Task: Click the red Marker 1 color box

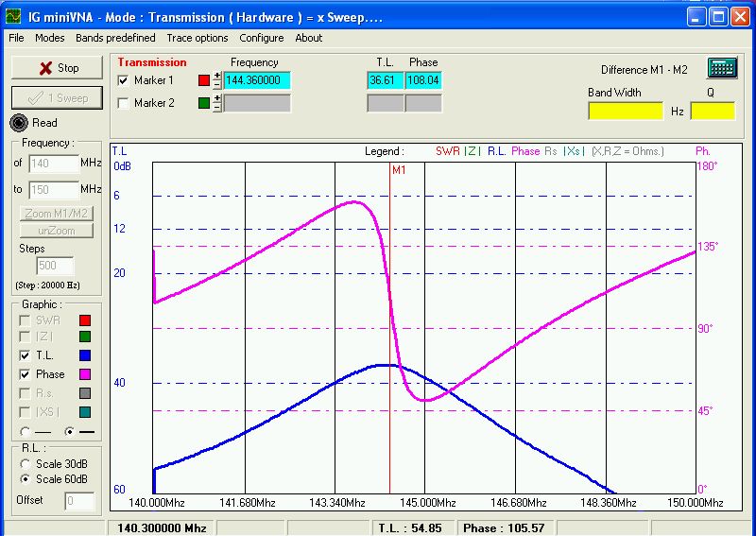Action: 204,80
